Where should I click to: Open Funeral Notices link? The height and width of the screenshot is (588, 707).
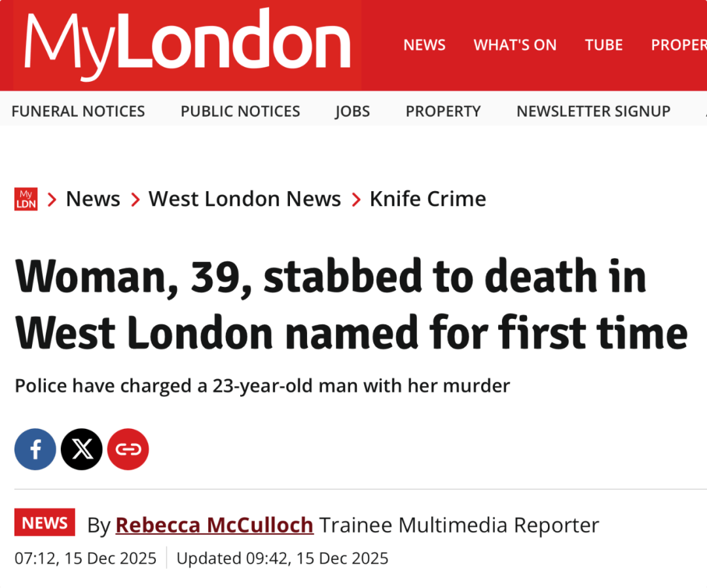point(78,111)
